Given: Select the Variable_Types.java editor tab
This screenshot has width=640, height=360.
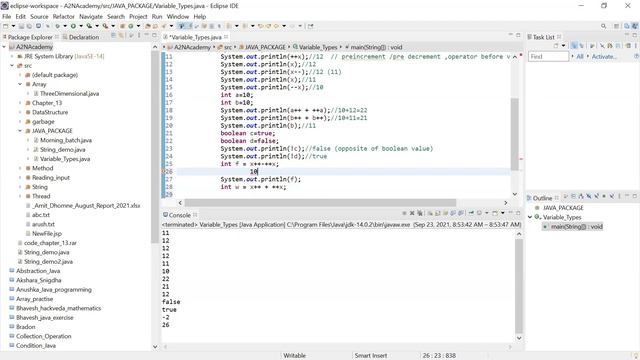Looking at the screenshot, I should 196,37.
